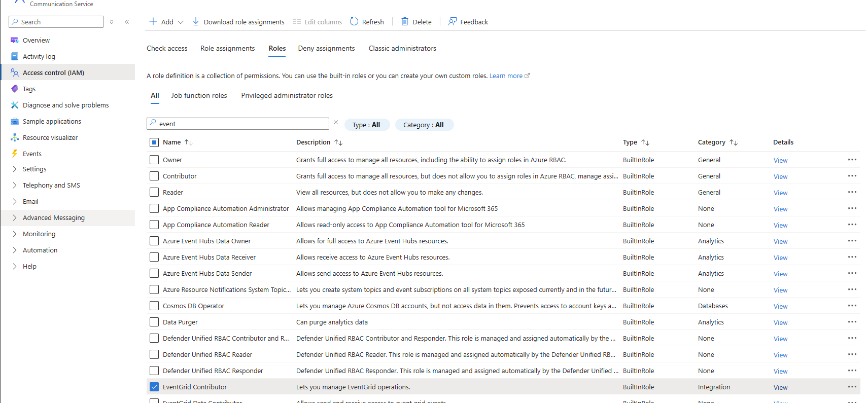
Task: Check Azure Event Hubs Data Owner checkbox
Action: coord(154,241)
